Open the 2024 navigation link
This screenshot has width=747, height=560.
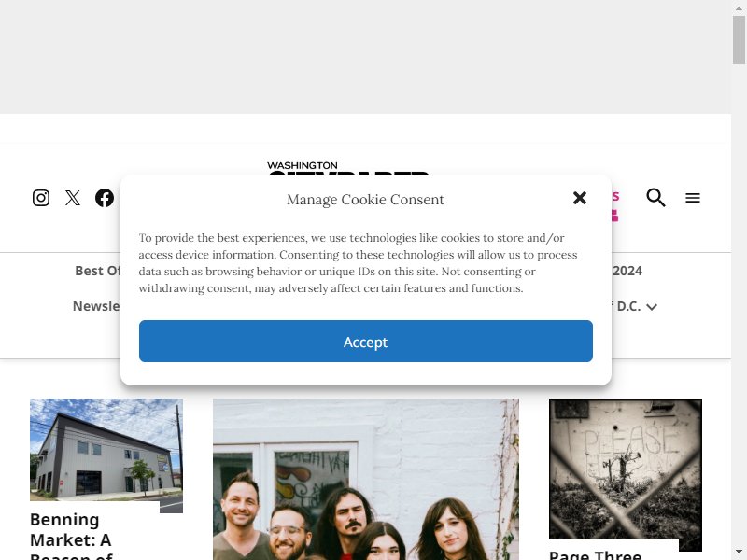[x=627, y=271]
